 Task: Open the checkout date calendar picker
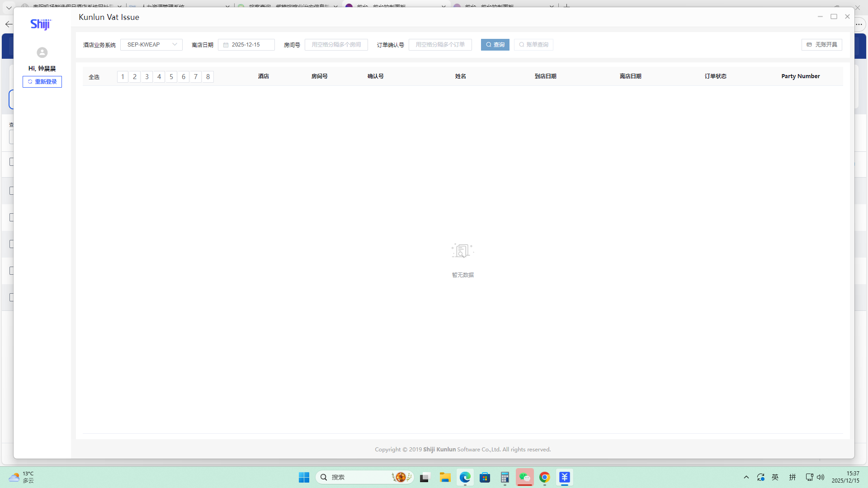pos(246,45)
